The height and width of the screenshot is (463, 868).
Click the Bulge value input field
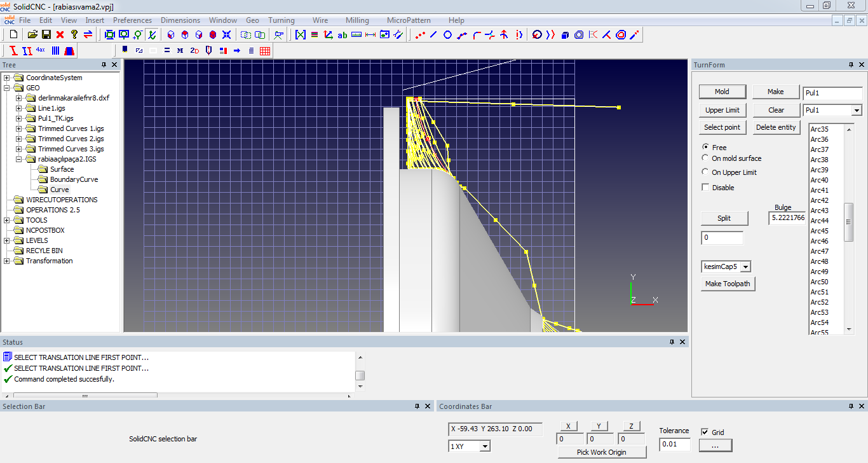click(787, 218)
